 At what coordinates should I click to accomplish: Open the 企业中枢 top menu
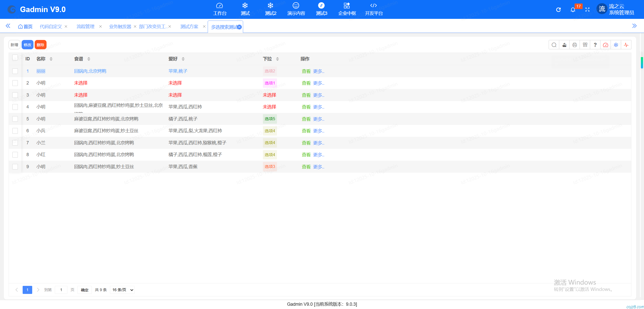(347, 9)
